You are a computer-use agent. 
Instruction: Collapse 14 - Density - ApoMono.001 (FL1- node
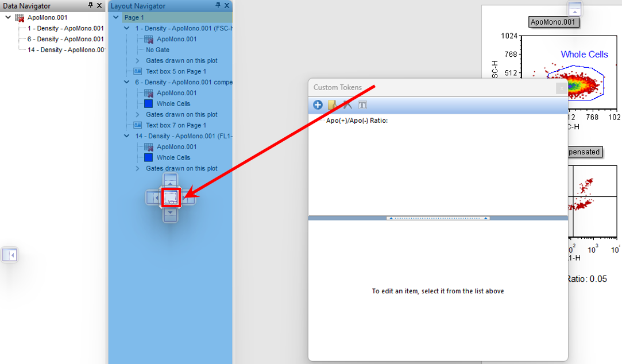tap(126, 136)
